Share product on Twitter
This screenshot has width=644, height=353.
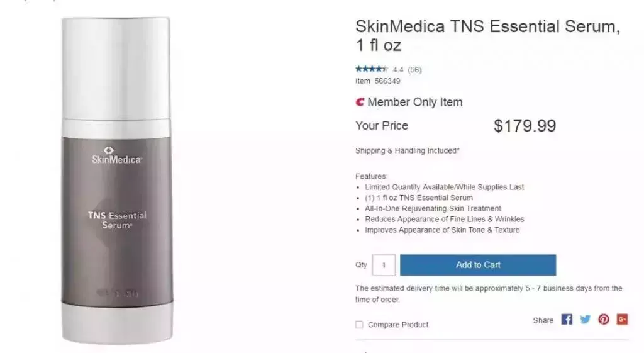click(586, 319)
